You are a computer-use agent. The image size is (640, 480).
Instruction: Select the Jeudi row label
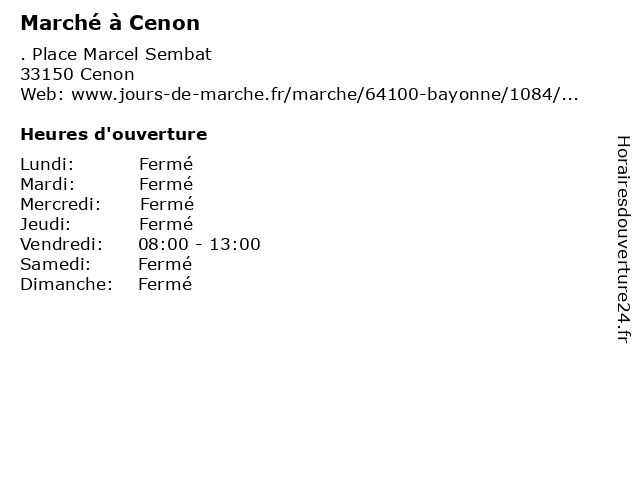(x=45, y=224)
